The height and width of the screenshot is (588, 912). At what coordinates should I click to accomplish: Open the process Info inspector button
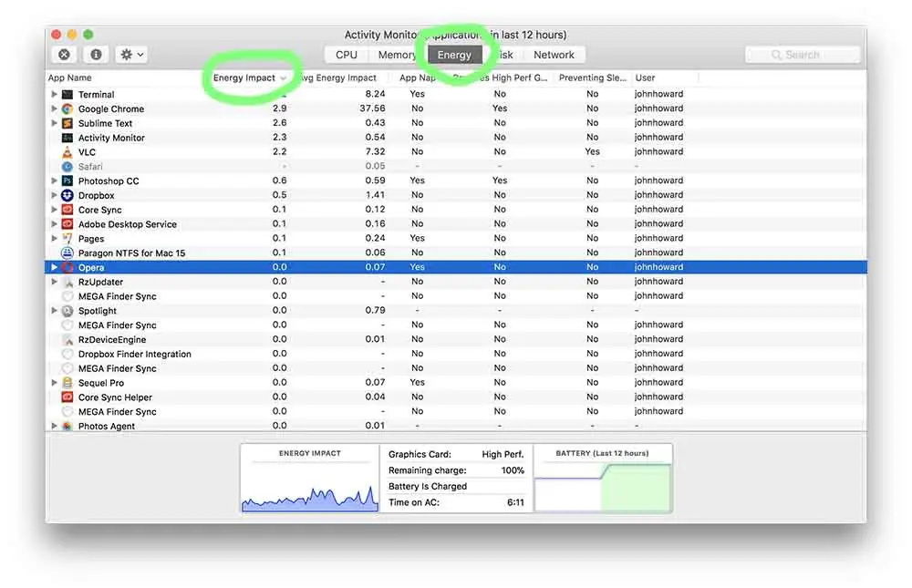(x=96, y=55)
